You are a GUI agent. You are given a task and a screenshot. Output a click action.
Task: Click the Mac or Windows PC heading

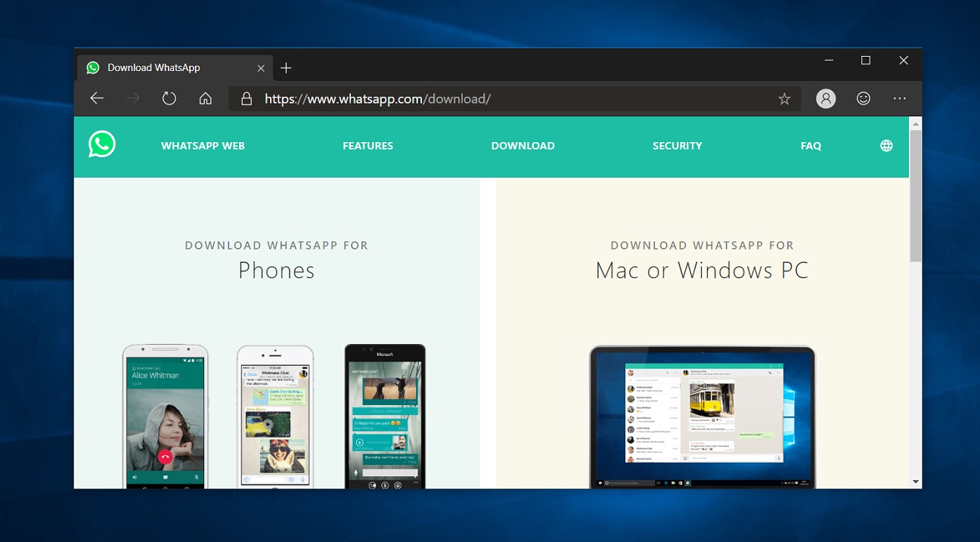[702, 270]
